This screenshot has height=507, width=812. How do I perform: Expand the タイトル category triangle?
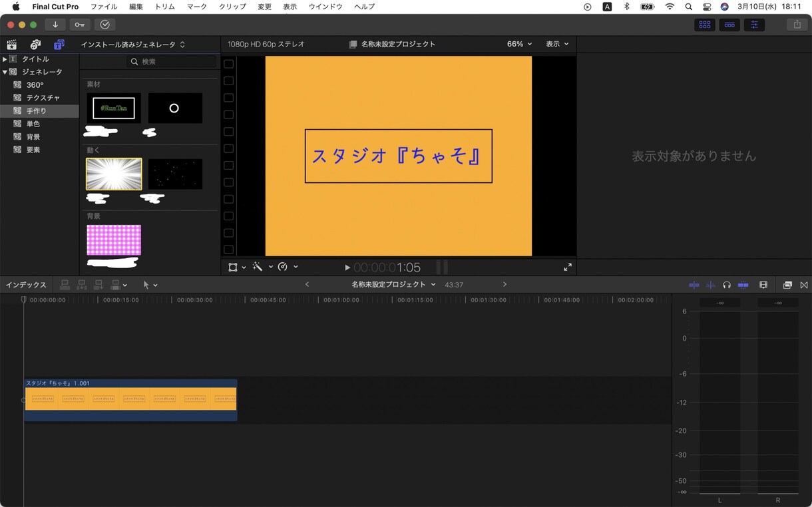tap(5, 59)
